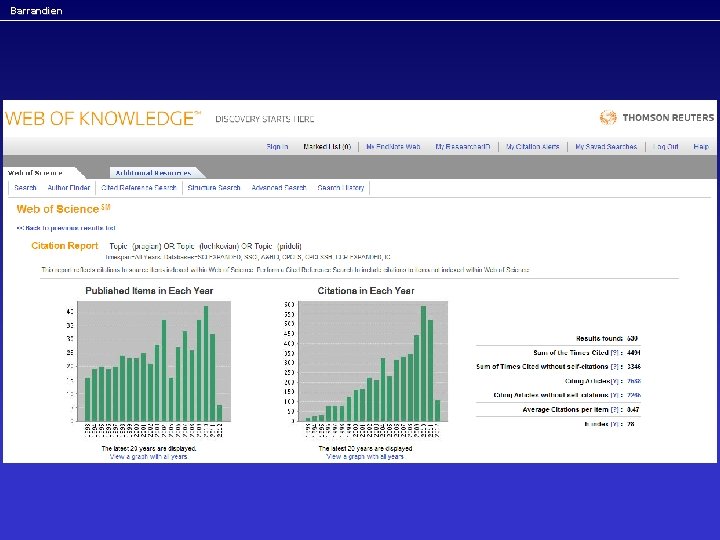Click the Citations in Each Year title
Screen dimensions: 720x540
[366, 291]
